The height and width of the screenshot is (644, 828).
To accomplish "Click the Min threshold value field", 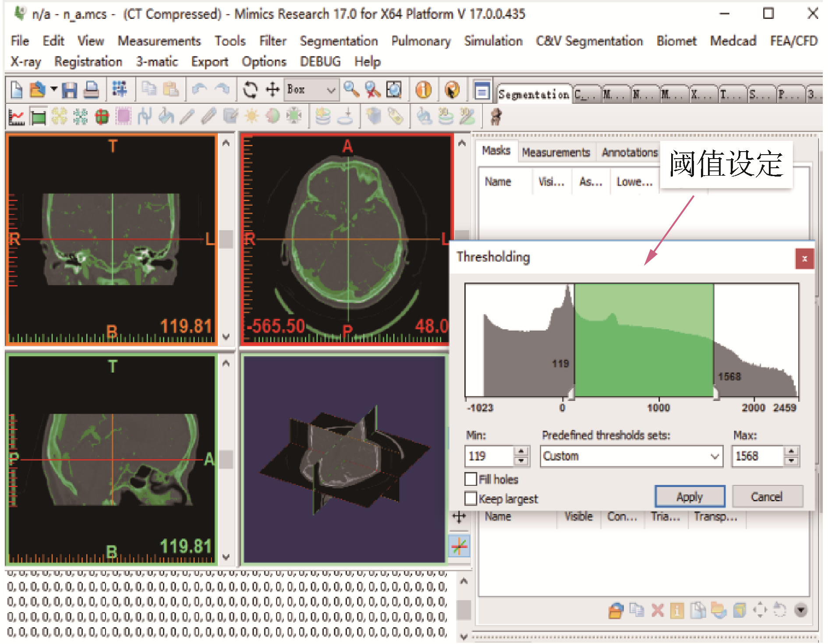I will [488, 456].
